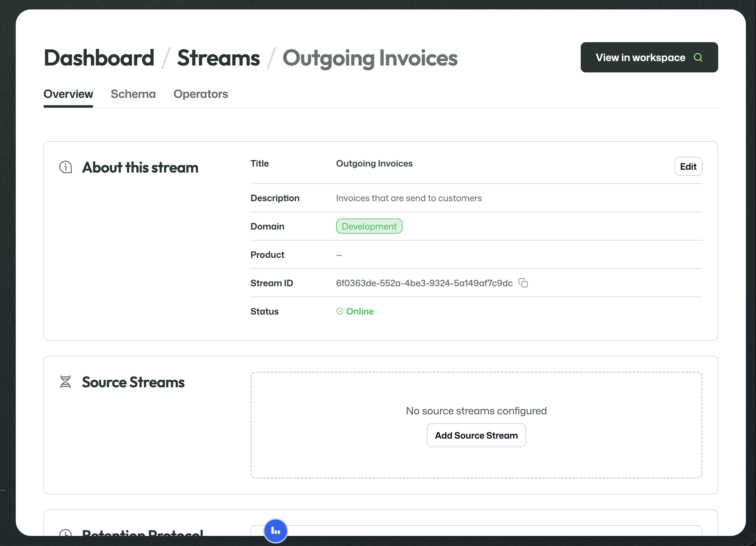Viewport: 756px width, 546px height.
Task: Copy the Stream ID with the copy icon
Action: (x=523, y=283)
